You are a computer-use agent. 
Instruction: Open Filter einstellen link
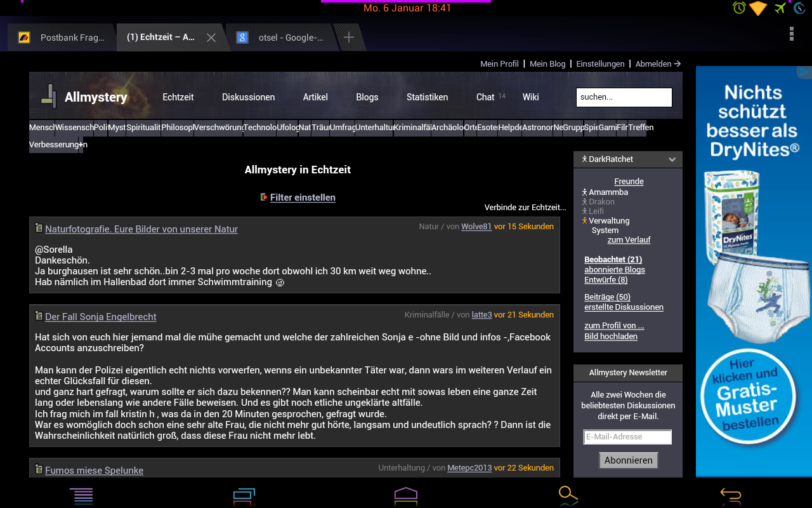point(303,197)
